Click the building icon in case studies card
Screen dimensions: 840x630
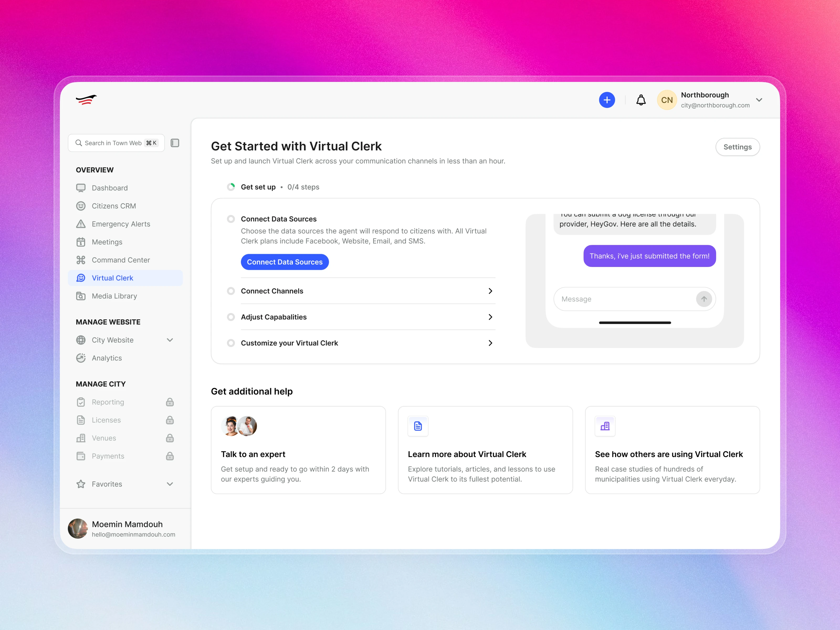point(605,426)
